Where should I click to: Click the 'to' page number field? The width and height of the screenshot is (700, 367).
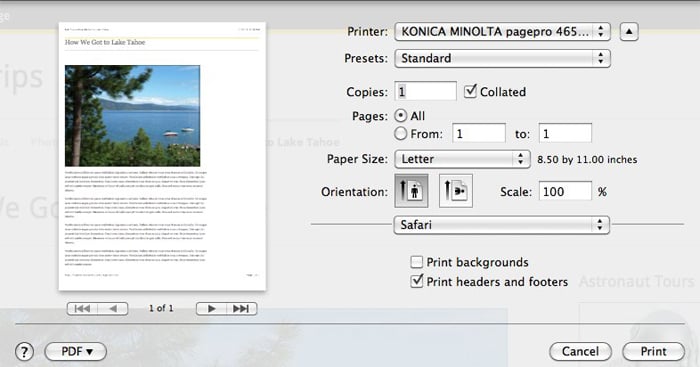pos(565,133)
